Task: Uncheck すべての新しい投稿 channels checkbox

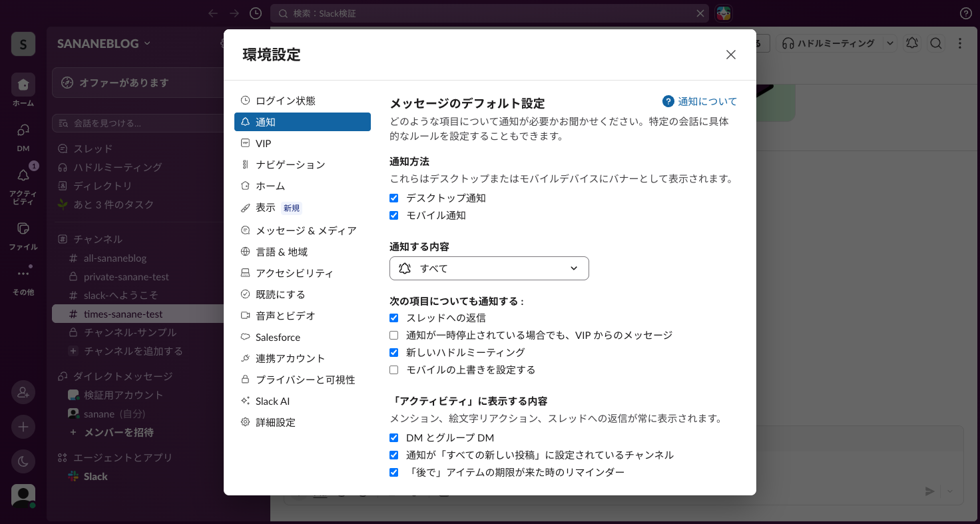Action: [393, 455]
